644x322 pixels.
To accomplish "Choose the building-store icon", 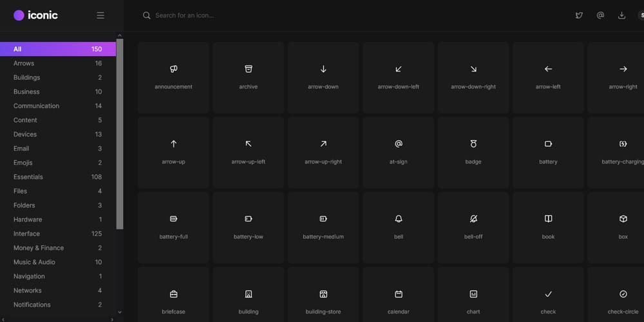I will (x=323, y=295).
